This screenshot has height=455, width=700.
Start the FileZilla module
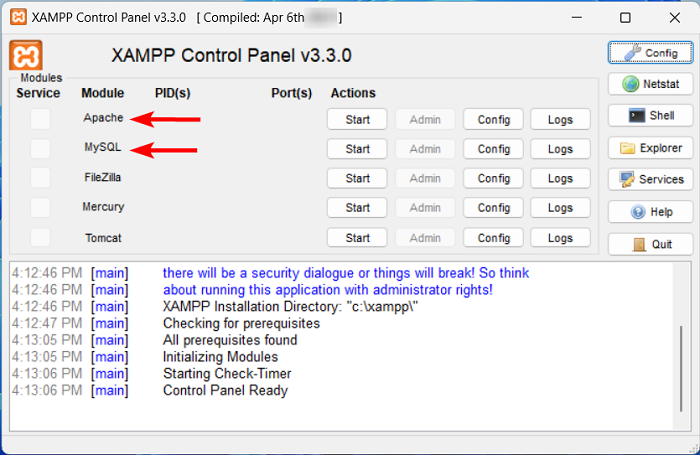pos(357,178)
